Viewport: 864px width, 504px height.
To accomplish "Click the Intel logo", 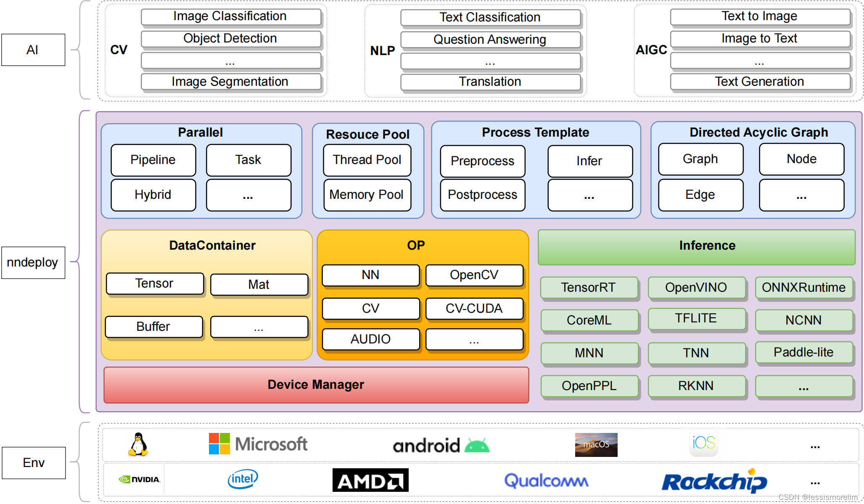I will click(243, 479).
